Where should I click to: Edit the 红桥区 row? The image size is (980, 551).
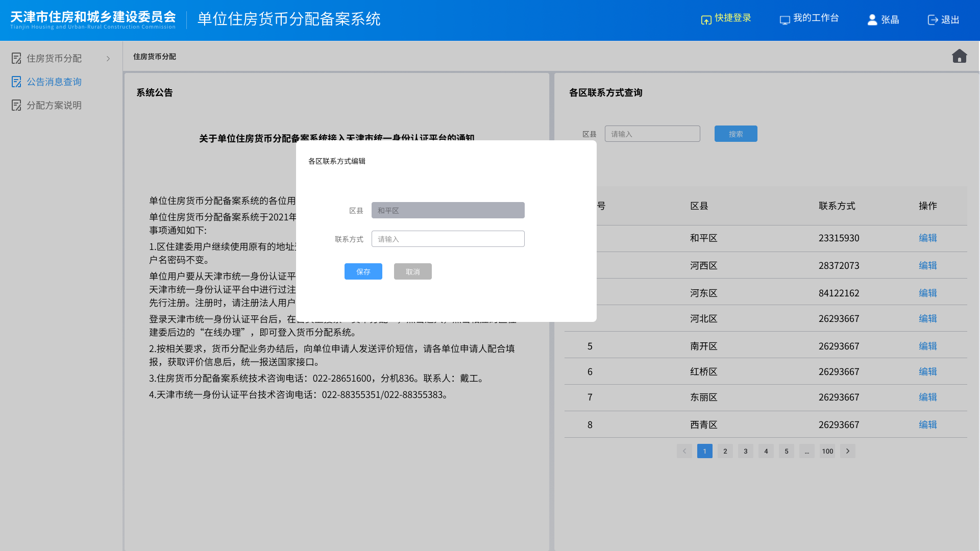(x=927, y=372)
